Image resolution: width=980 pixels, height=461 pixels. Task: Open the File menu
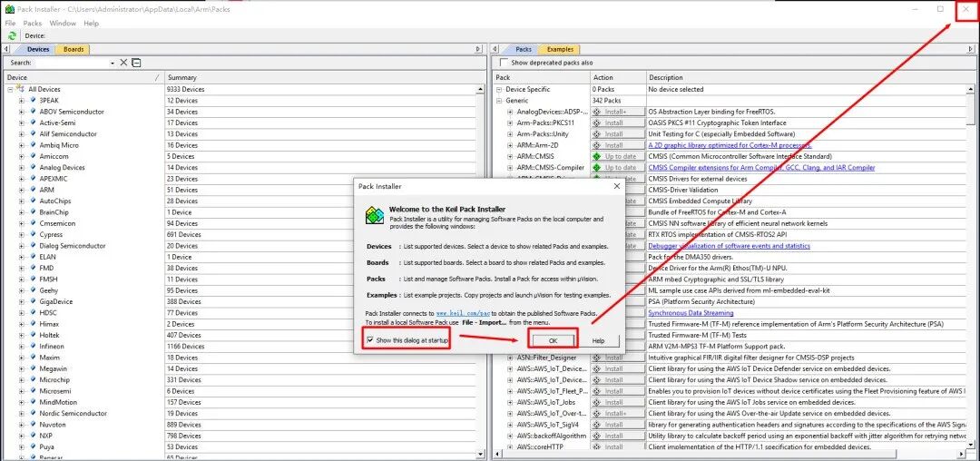click(10, 23)
